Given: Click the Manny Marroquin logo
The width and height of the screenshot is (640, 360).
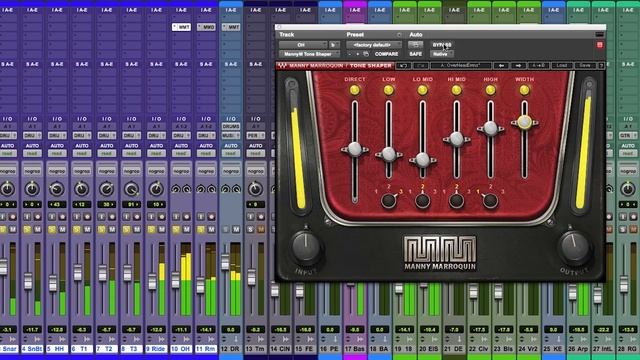Looking at the screenshot, I should 440,253.
